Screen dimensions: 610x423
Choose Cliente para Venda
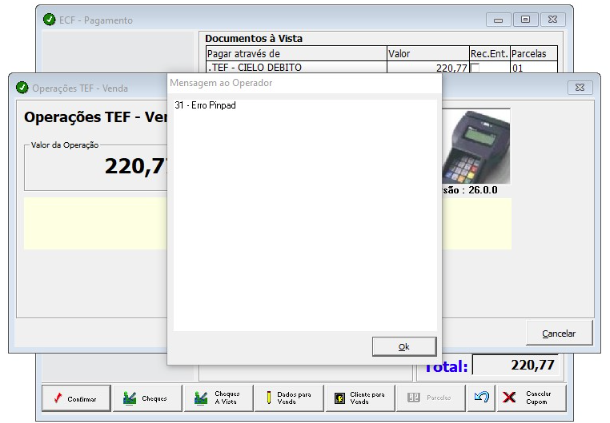(x=360, y=398)
